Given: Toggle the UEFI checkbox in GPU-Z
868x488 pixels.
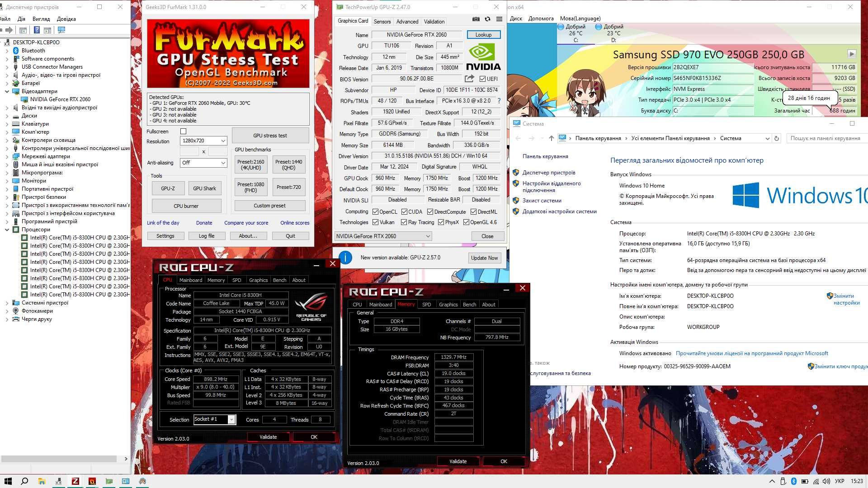Looking at the screenshot, I should pyautogui.click(x=482, y=79).
